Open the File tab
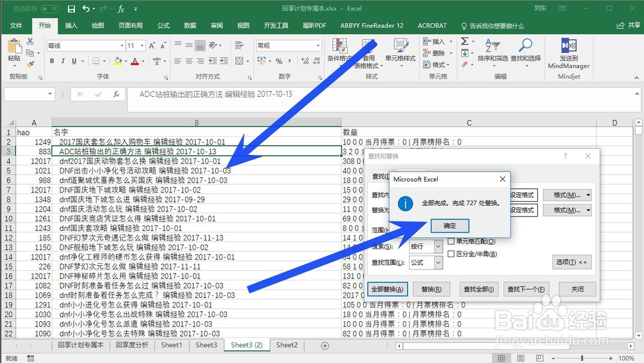Viewport: 644px width, 363px height. [x=16, y=26]
